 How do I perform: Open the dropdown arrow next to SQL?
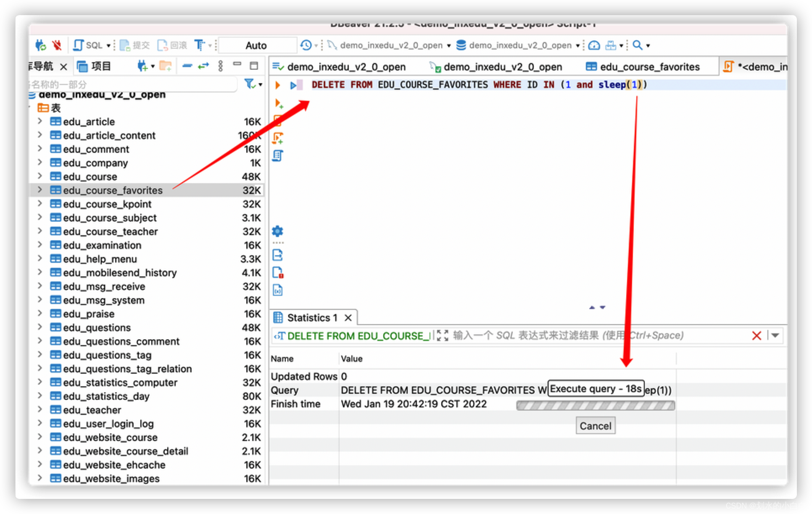108,45
